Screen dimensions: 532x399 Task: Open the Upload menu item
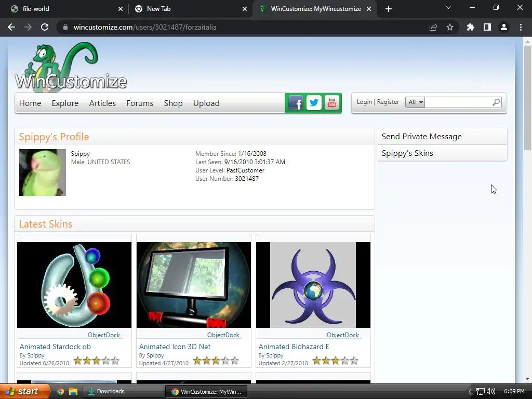click(206, 103)
